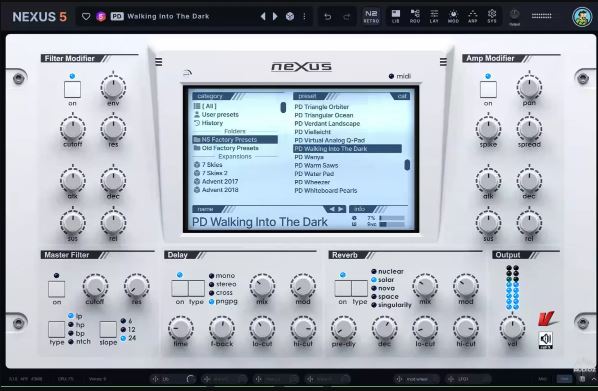Select the [ All ] category
The image size is (598, 391).
[x=205, y=106]
